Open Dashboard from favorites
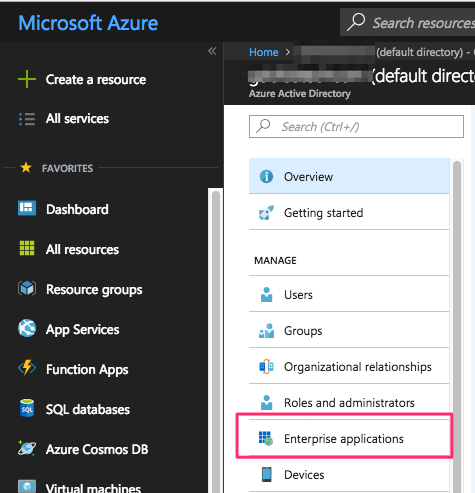The width and height of the screenshot is (475, 493). click(77, 209)
